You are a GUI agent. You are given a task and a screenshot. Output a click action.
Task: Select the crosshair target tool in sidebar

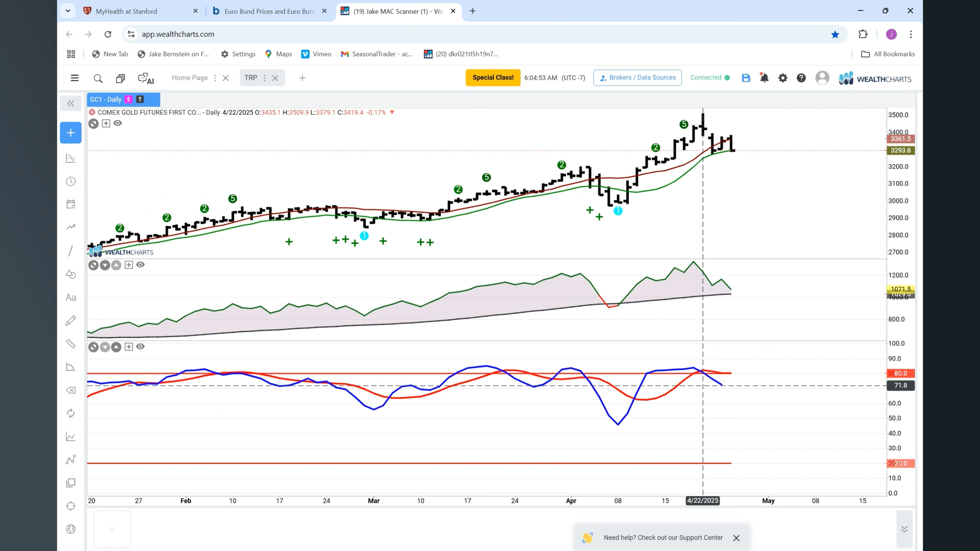(71, 506)
